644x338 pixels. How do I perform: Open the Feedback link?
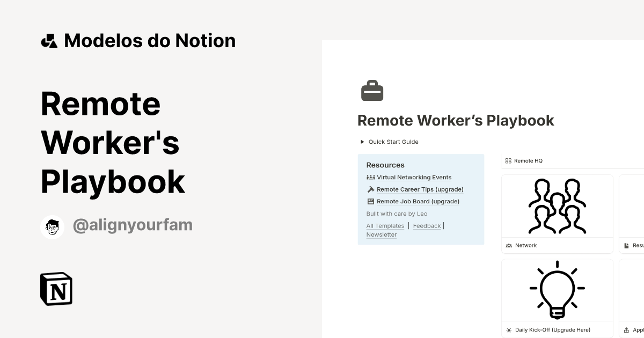pos(427,225)
